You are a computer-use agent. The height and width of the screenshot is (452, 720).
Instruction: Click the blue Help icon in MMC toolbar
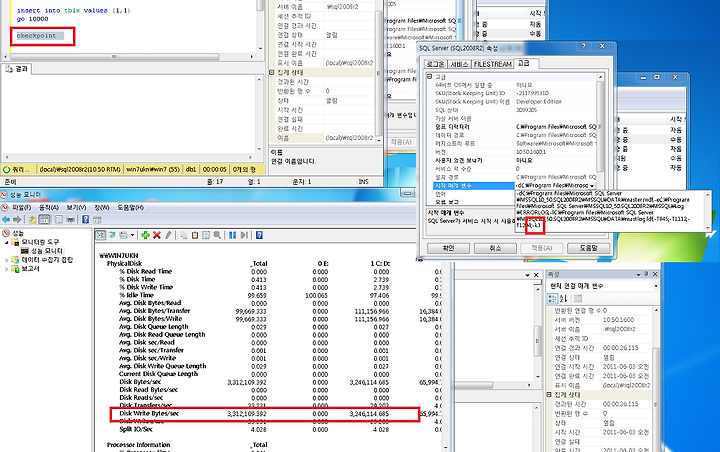click(85, 220)
